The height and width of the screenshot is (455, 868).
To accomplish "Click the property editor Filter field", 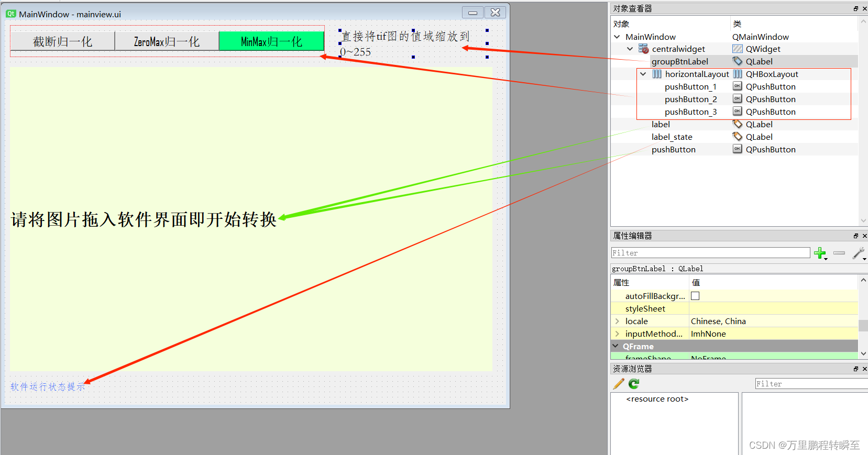I will [x=710, y=253].
